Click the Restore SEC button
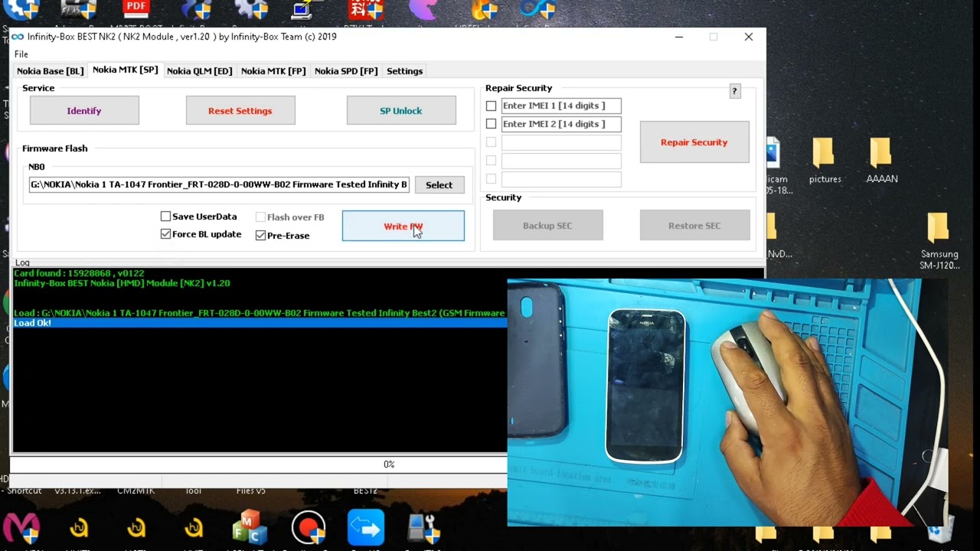Image resolution: width=980 pixels, height=551 pixels. [694, 225]
